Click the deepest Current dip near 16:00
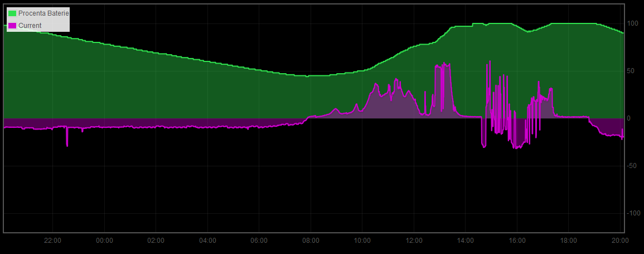 pyautogui.click(x=517, y=147)
